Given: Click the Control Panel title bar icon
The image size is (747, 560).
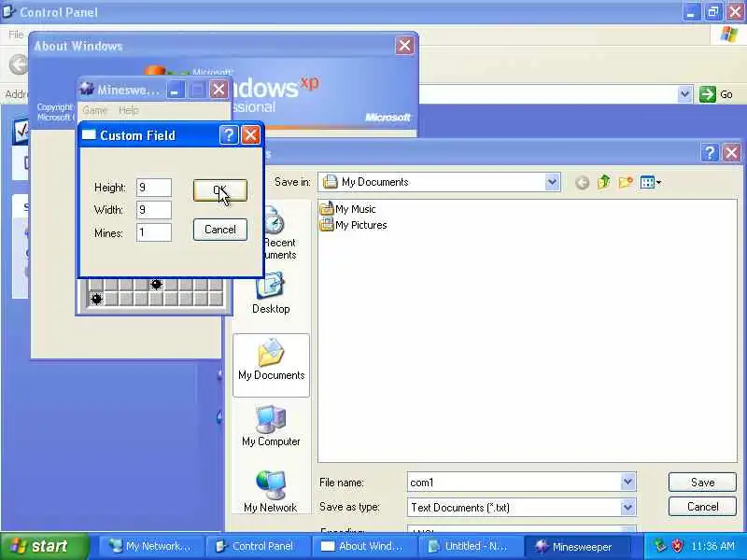Looking at the screenshot, I should point(8,11).
